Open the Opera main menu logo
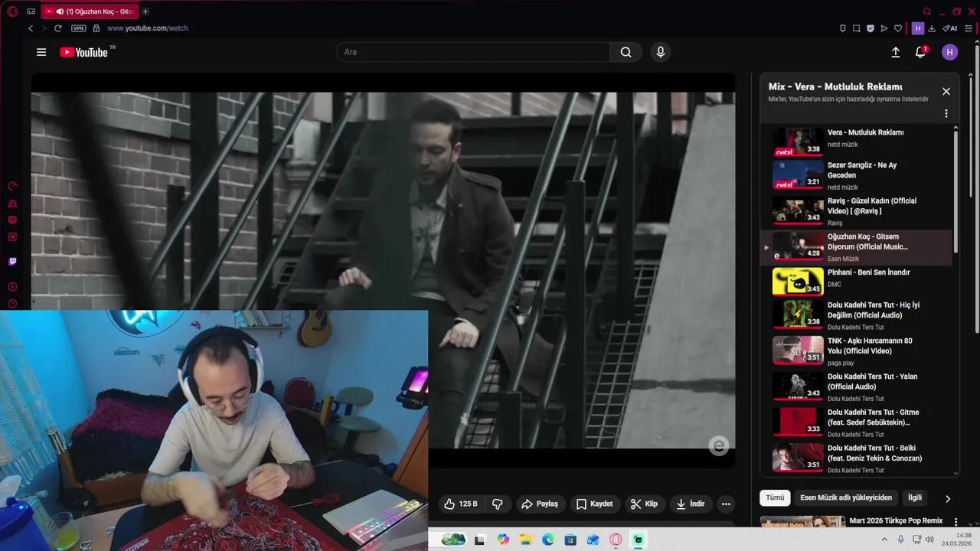 click(x=12, y=11)
